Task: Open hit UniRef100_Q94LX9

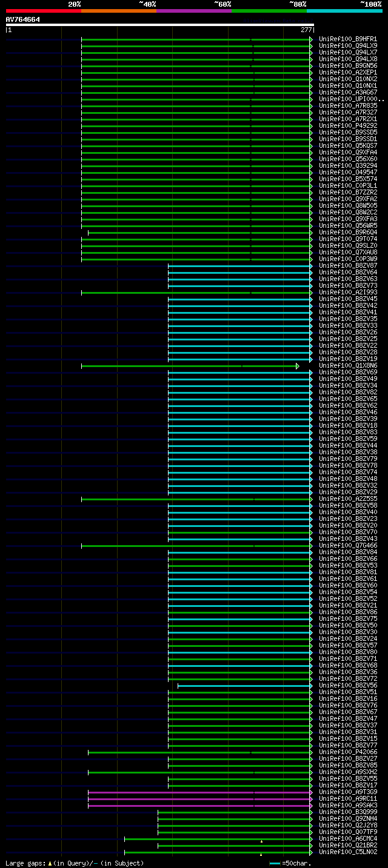Action: 348,46
